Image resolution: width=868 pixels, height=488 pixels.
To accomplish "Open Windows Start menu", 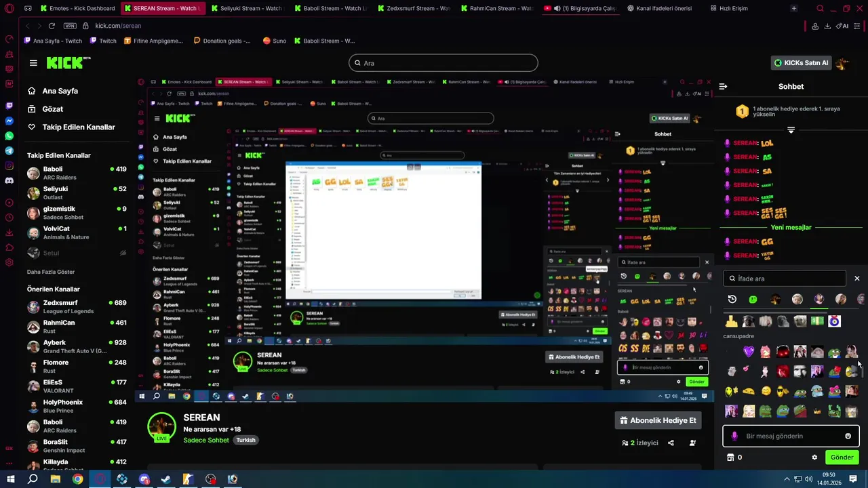I will tap(10, 479).
